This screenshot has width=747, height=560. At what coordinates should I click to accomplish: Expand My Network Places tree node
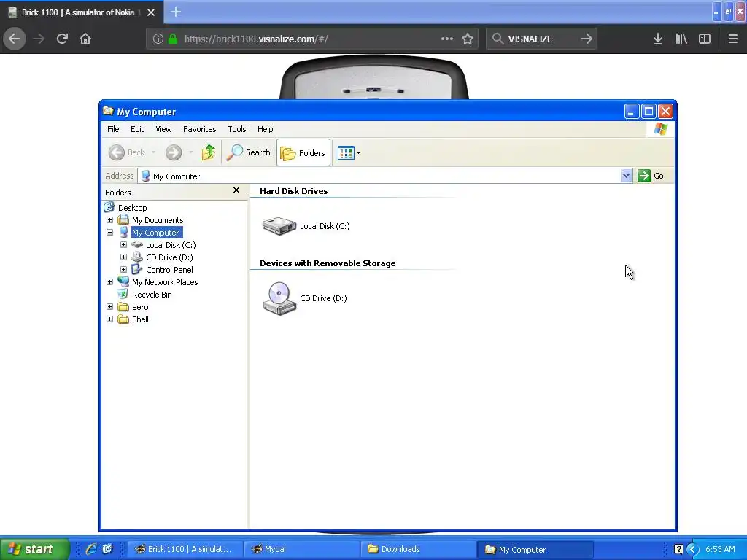(109, 282)
